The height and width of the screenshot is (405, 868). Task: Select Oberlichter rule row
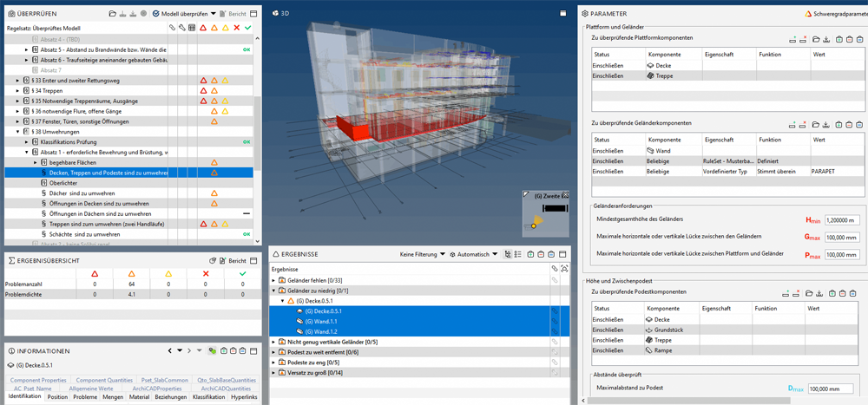pos(62,183)
